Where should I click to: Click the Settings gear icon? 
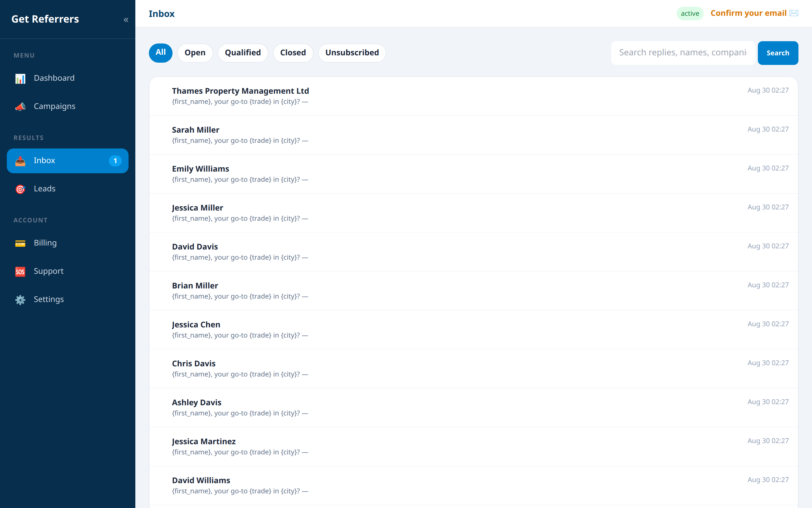coord(20,300)
